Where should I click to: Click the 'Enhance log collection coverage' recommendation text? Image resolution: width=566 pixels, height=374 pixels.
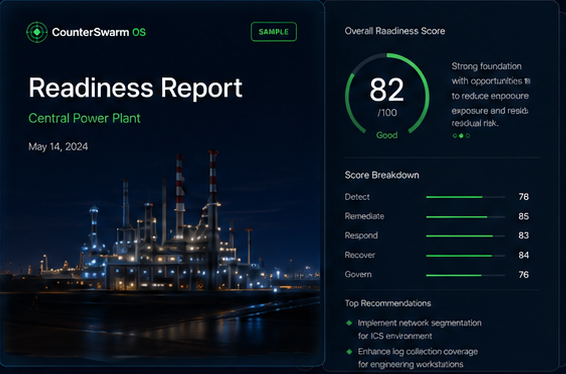tap(418, 358)
